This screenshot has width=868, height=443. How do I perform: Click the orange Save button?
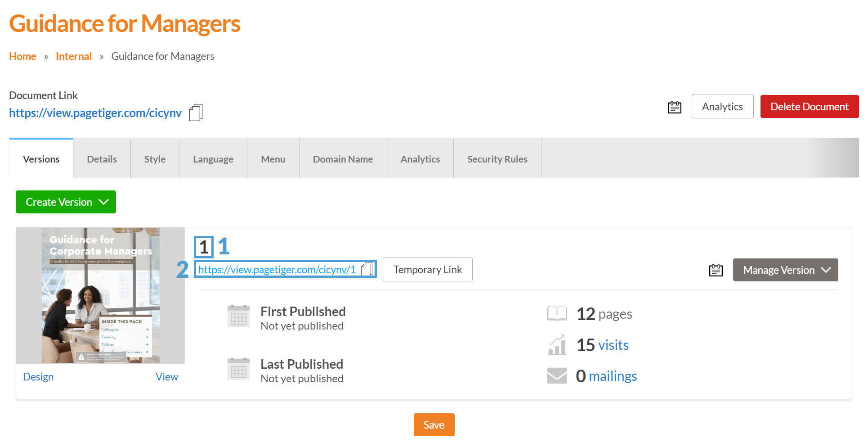point(434,425)
